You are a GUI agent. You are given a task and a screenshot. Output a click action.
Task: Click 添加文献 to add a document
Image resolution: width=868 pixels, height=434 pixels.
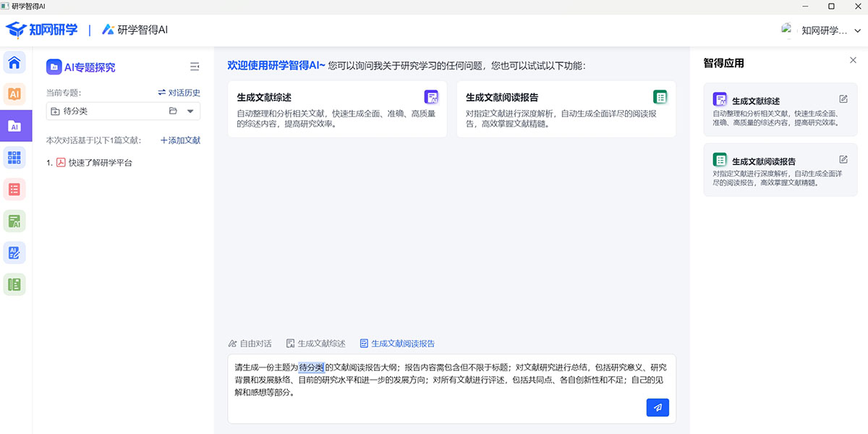(x=180, y=140)
